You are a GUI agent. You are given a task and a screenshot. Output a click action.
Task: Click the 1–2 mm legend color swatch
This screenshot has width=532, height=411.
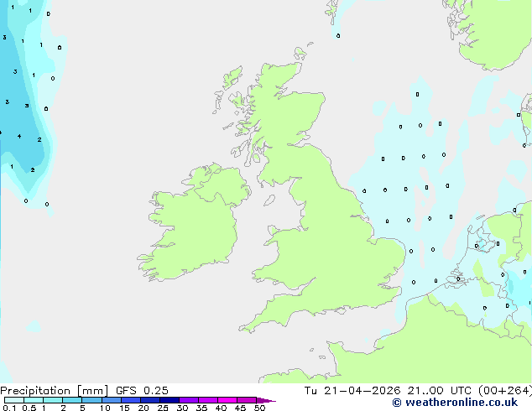coord(53,400)
